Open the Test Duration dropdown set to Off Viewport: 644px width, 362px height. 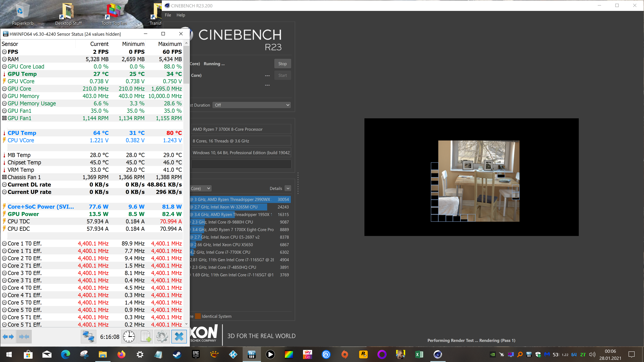pos(252,105)
